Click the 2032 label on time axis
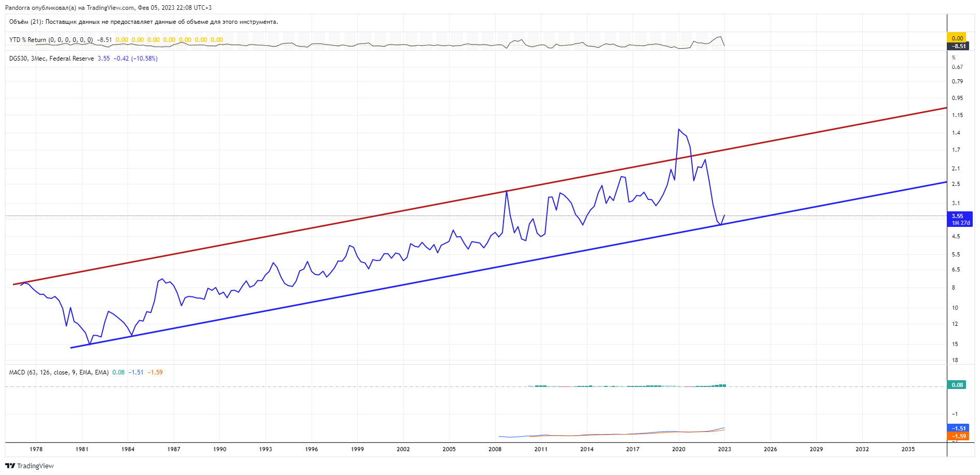Image resolution: width=980 pixels, height=475 pixels. (x=862, y=449)
